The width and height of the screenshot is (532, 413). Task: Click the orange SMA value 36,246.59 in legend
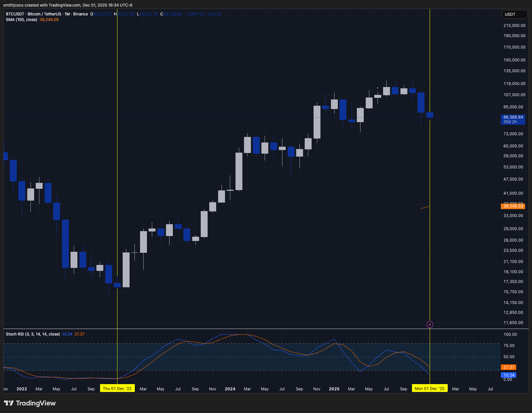(x=50, y=20)
